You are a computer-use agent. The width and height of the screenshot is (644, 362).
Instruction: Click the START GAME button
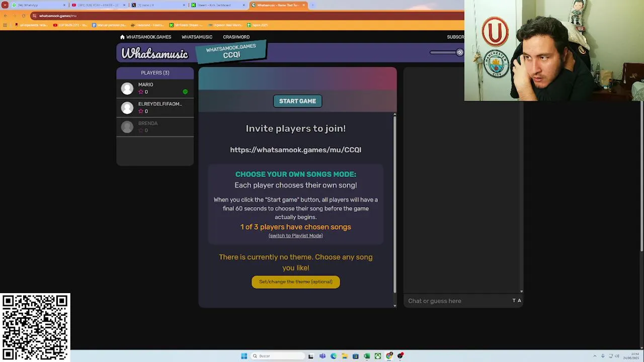click(297, 101)
